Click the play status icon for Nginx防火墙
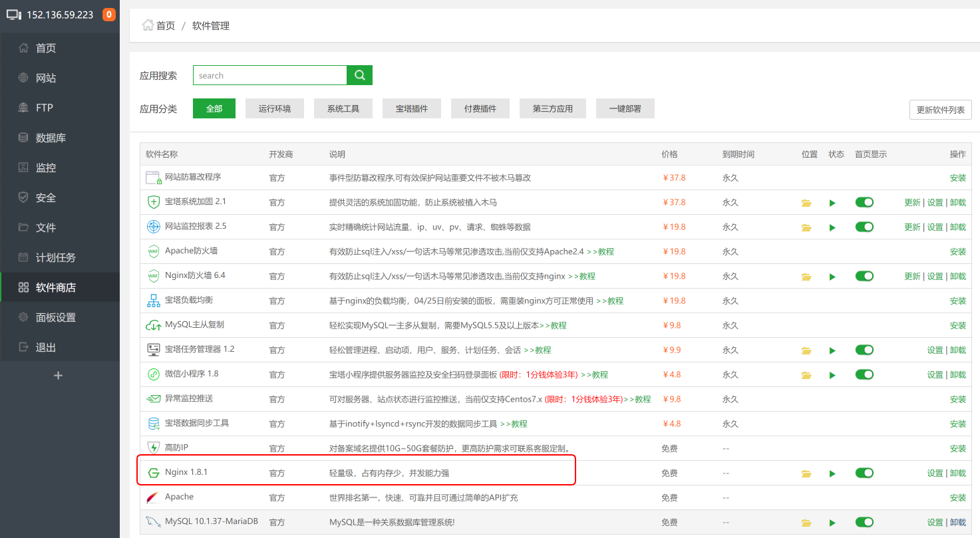This screenshot has height=538, width=980. click(832, 277)
